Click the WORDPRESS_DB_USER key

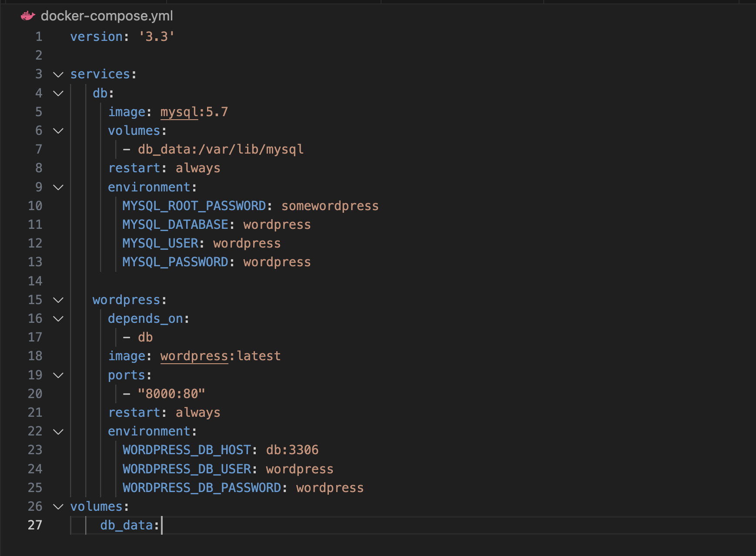coord(187,469)
